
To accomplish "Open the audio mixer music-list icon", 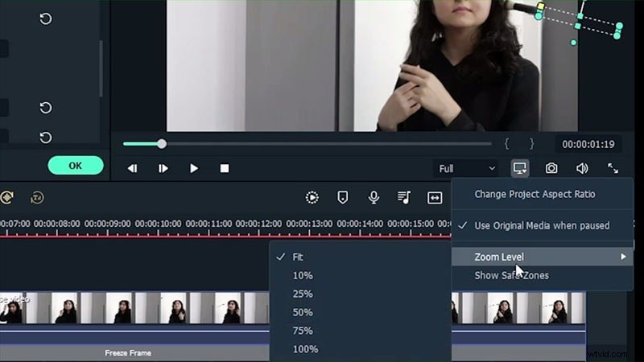I will 404,197.
